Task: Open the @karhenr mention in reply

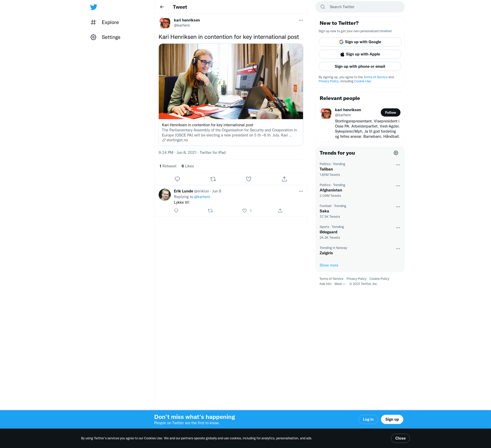Action: tap(202, 197)
